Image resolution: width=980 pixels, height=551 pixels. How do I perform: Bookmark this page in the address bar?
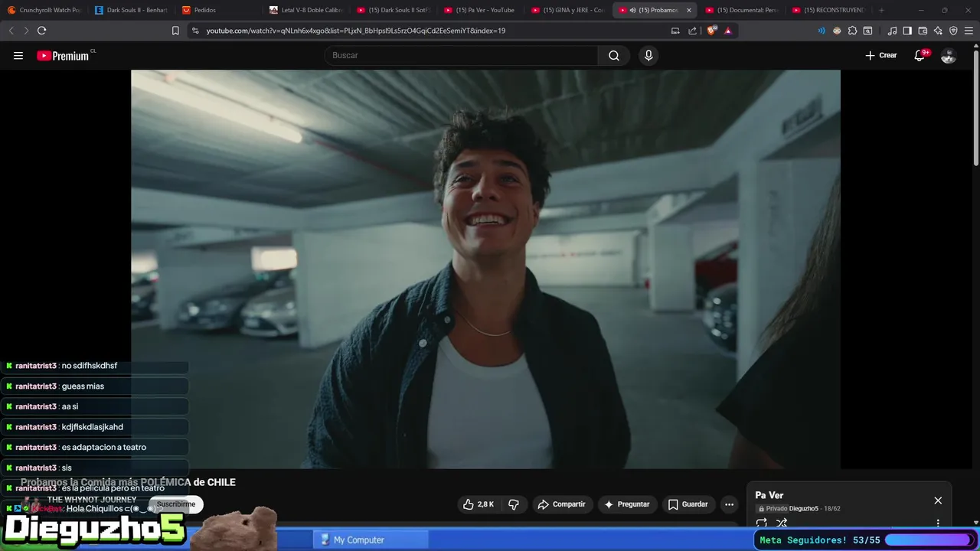coord(175,31)
